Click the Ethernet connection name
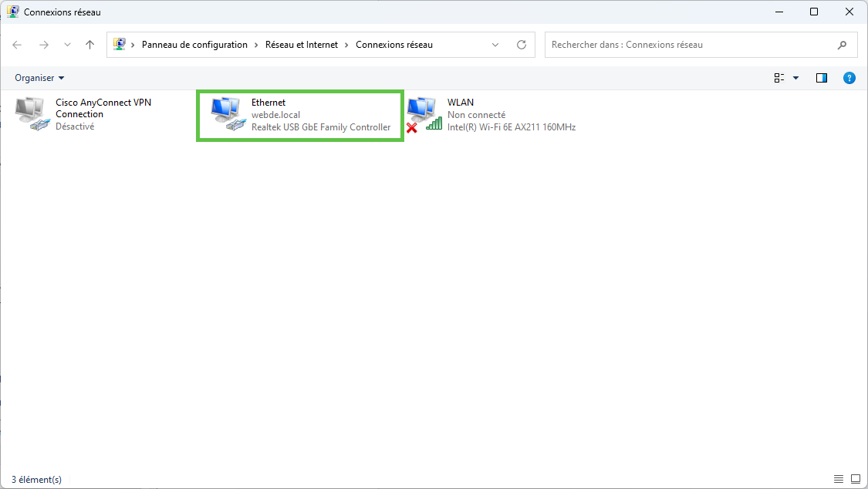The width and height of the screenshot is (868, 489). coord(269,103)
